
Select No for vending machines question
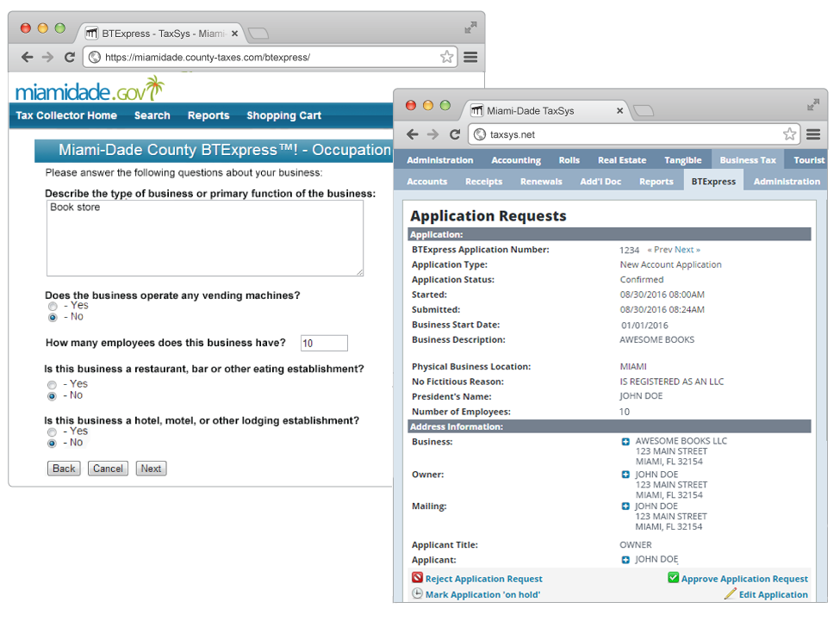pyautogui.click(x=53, y=318)
